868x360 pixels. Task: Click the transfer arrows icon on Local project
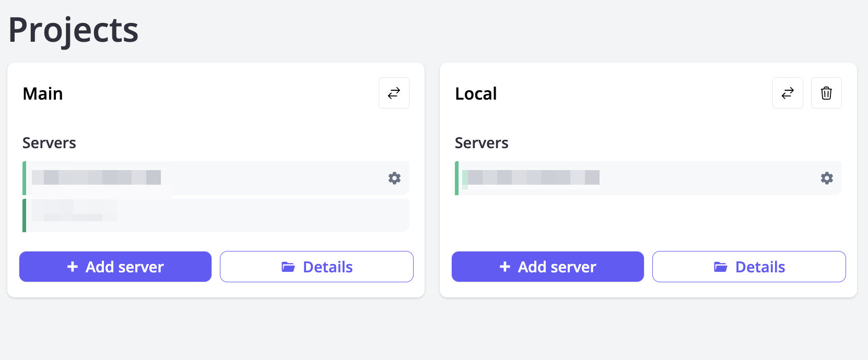pyautogui.click(x=788, y=93)
